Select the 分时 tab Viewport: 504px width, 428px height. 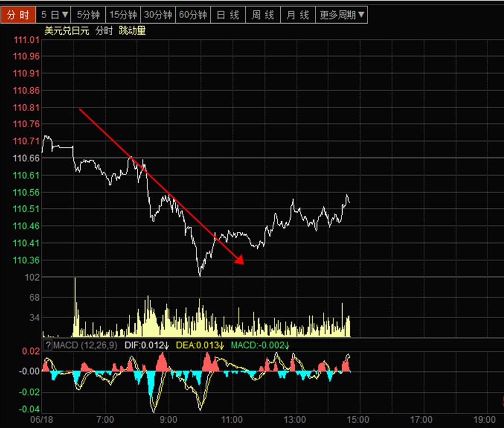click(18, 15)
